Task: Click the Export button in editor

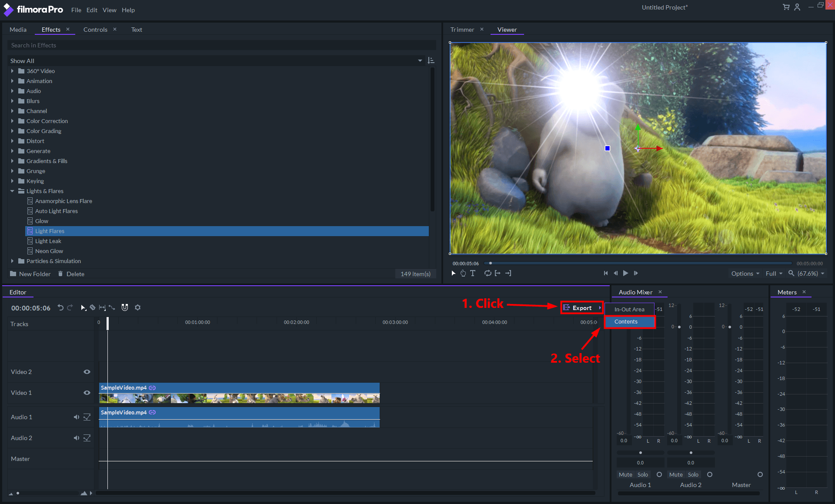Action: 581,308
